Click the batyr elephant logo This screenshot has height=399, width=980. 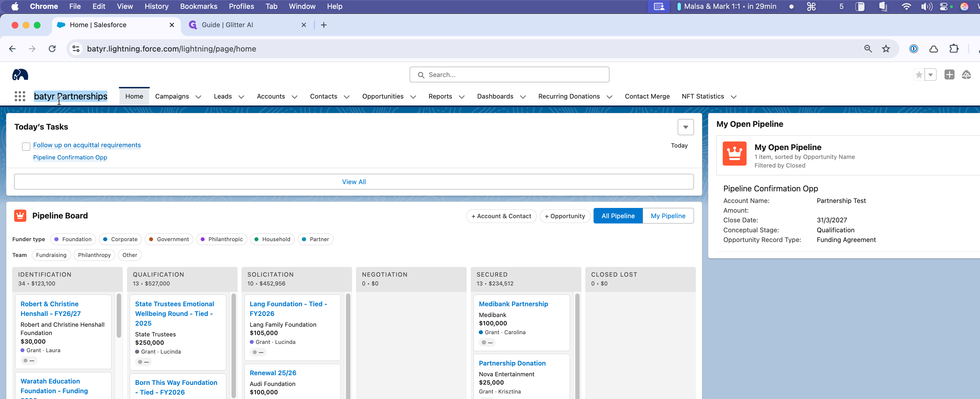pos(20,74)
